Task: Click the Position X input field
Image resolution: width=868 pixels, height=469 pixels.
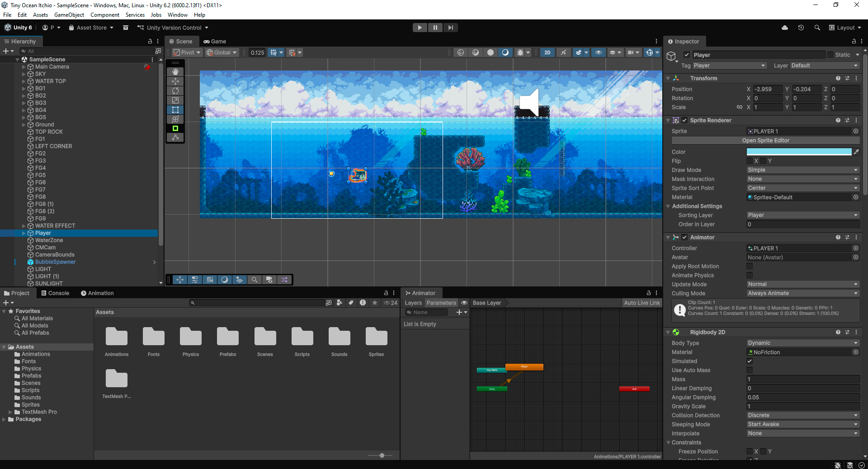Action: [768, 89]
